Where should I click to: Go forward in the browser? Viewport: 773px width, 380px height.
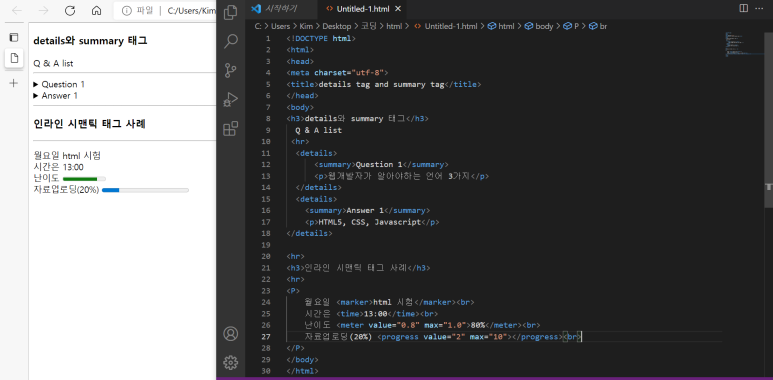43,11
